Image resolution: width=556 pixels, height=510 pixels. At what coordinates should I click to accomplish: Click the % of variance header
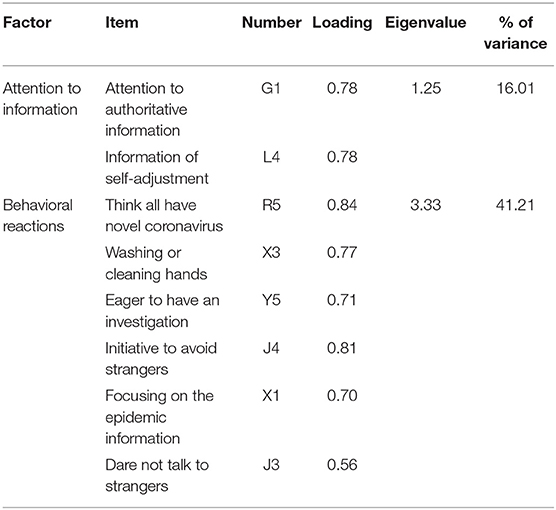pos(515,33)
